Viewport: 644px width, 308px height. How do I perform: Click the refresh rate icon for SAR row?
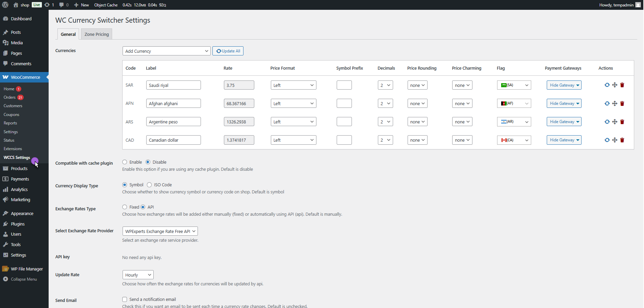(x=607, y=85)
